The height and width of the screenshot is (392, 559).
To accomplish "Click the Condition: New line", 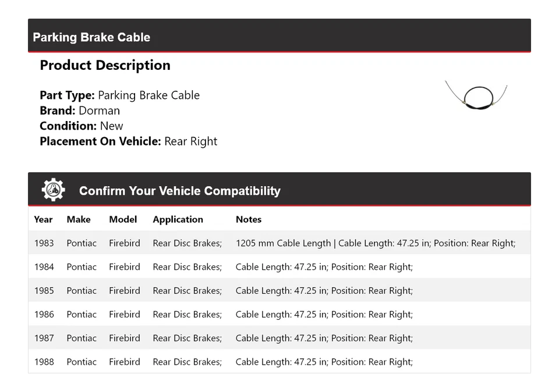I will tap(82, 126).
